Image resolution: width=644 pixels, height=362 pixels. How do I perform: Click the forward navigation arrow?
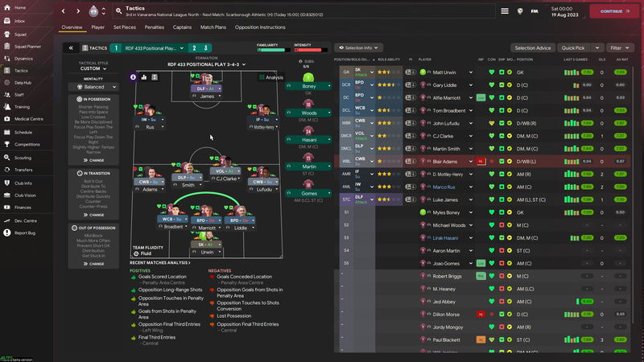tap(78, 11)
